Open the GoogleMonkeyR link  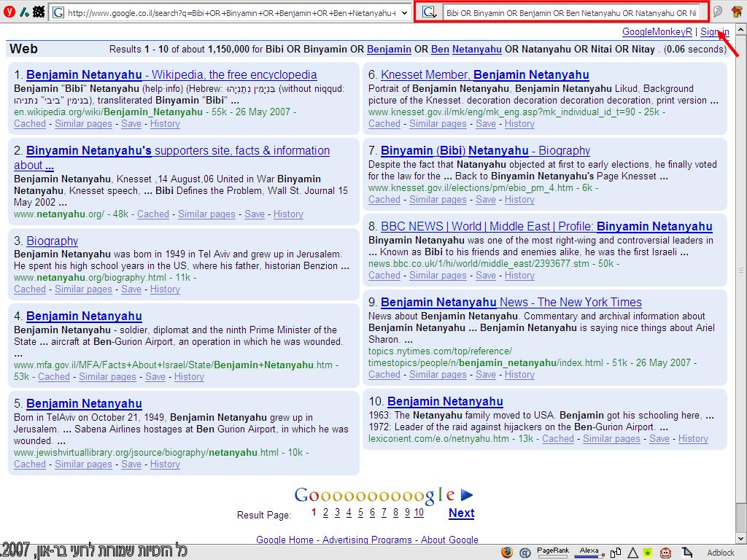click(x=657, y=32)
